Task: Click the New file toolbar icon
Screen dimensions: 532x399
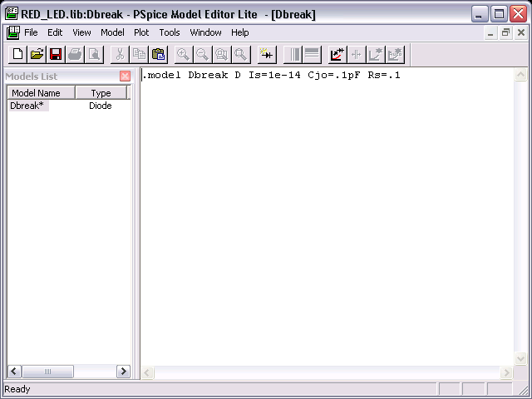Action: click(18, 54)
